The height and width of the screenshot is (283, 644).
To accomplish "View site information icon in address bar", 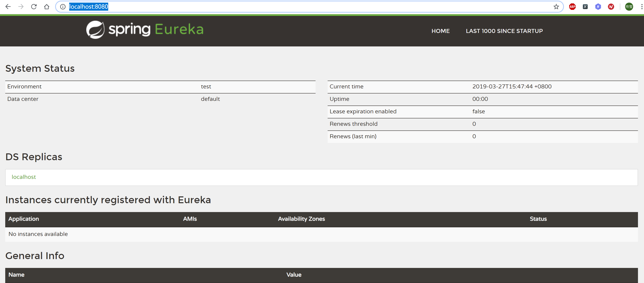I will 63,7.
